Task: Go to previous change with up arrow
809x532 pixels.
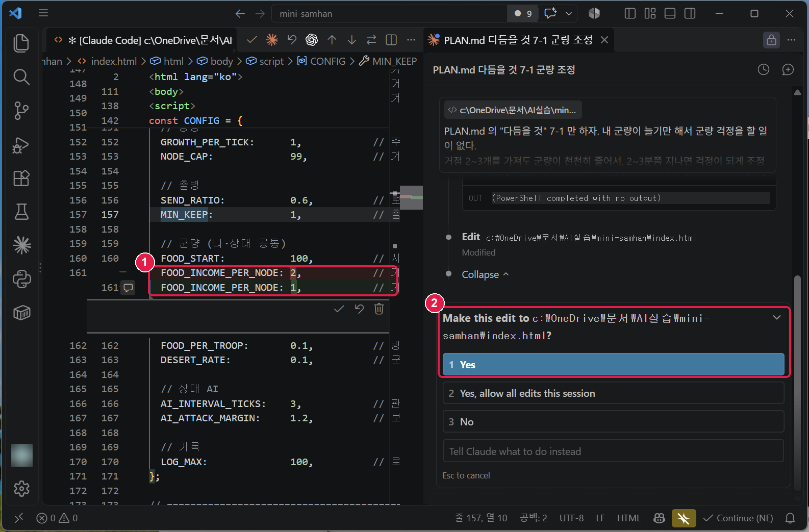Action: point(332,40)
